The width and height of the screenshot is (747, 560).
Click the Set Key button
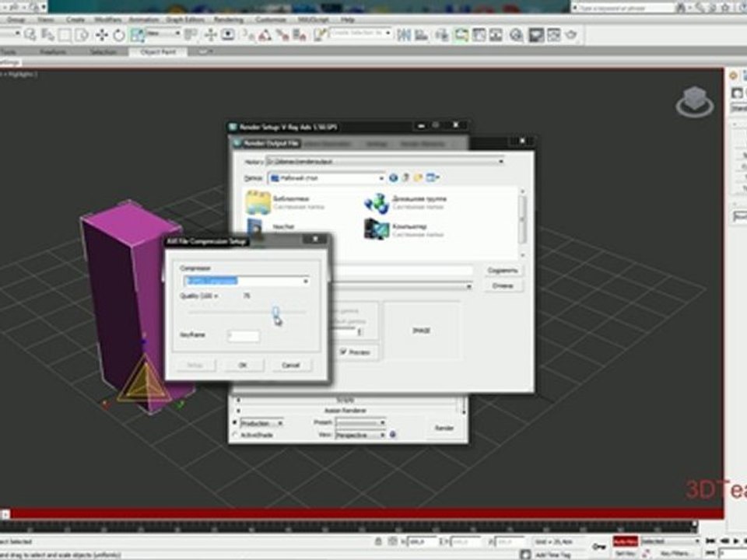coord(625,553)
